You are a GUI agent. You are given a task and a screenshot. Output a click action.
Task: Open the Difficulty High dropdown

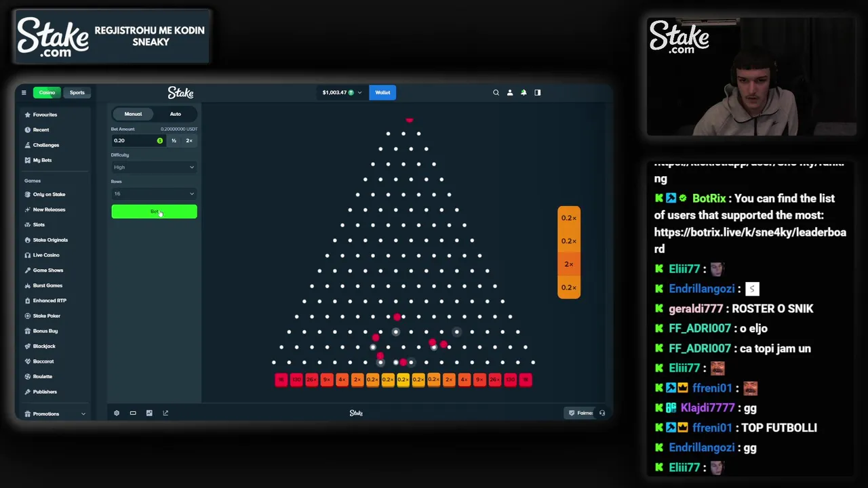tap(154, 167)
